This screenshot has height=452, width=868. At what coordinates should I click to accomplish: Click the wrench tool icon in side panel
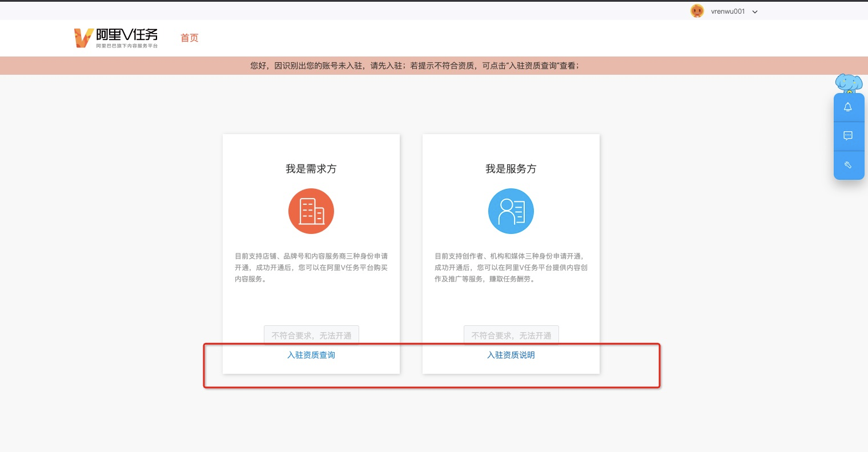click(x=848, y=165)
